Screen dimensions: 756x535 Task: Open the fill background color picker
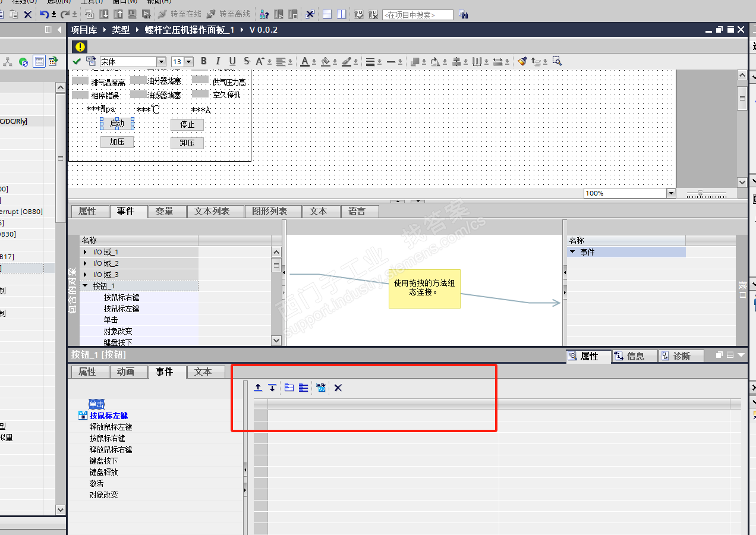[325, 61]
